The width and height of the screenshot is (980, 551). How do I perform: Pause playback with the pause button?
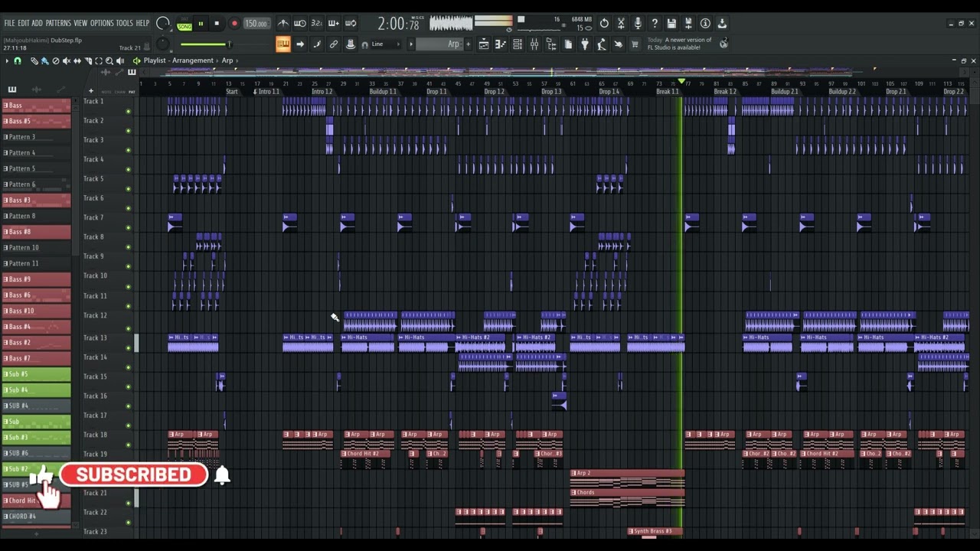pyautogui.click(x=201, y=24)
